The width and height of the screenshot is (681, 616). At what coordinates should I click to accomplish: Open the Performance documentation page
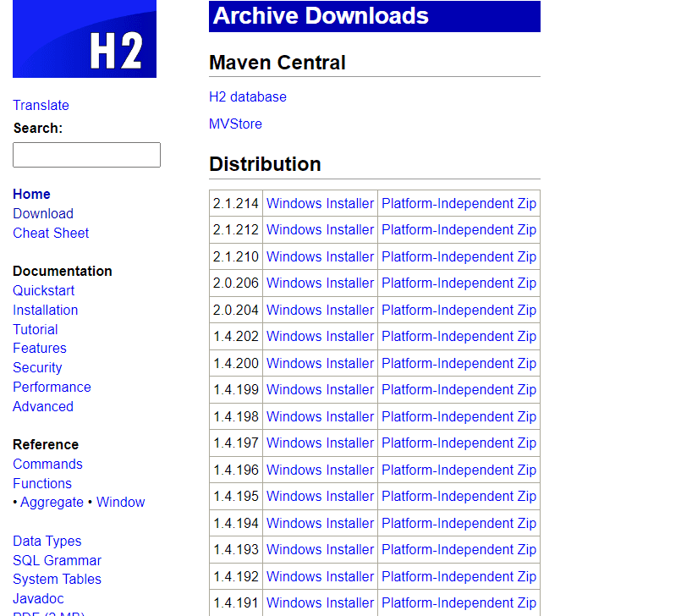point(52,387)
